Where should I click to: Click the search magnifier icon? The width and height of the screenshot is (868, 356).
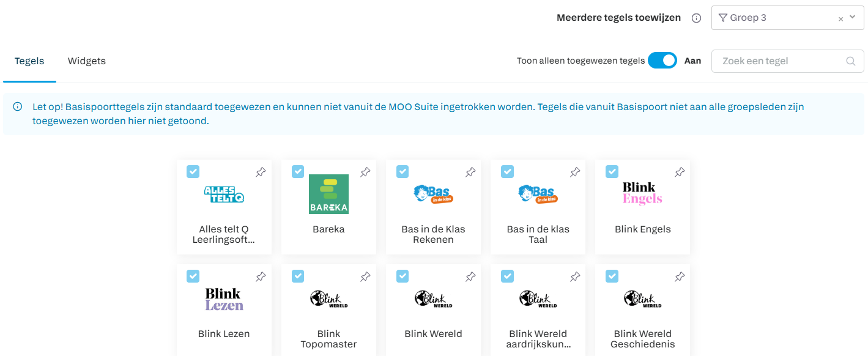[x=851, y=61]
